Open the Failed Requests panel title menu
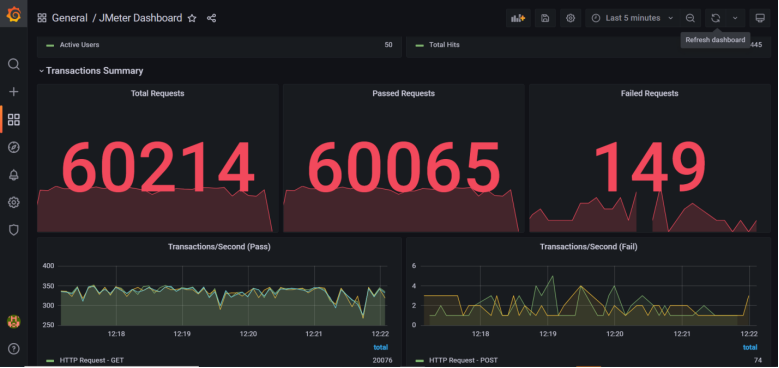Image resolution: width=779 pixels, height=368 pixels. pos(649,93)
